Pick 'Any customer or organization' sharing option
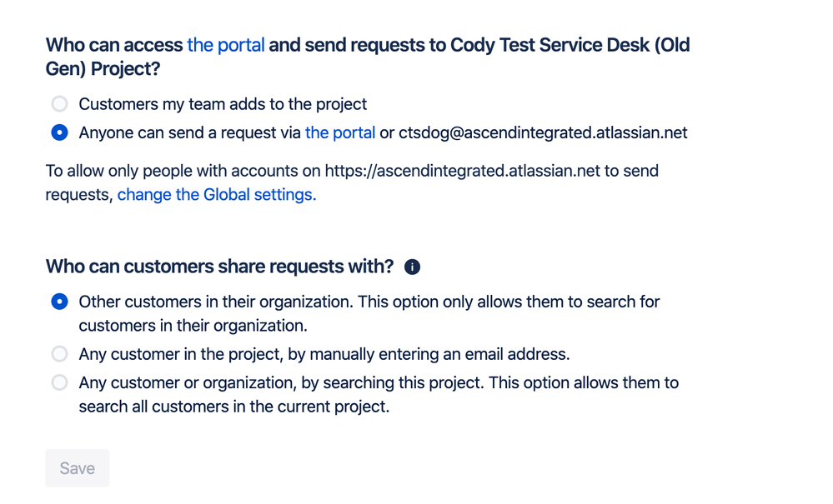The width and height of the screenshot is (833, 504). click(59, 382)
